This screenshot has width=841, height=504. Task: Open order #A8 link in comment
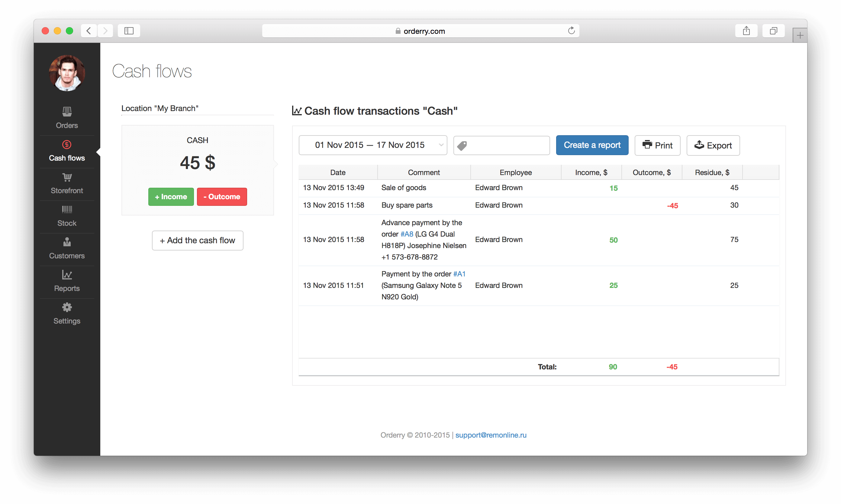[407, 234]
